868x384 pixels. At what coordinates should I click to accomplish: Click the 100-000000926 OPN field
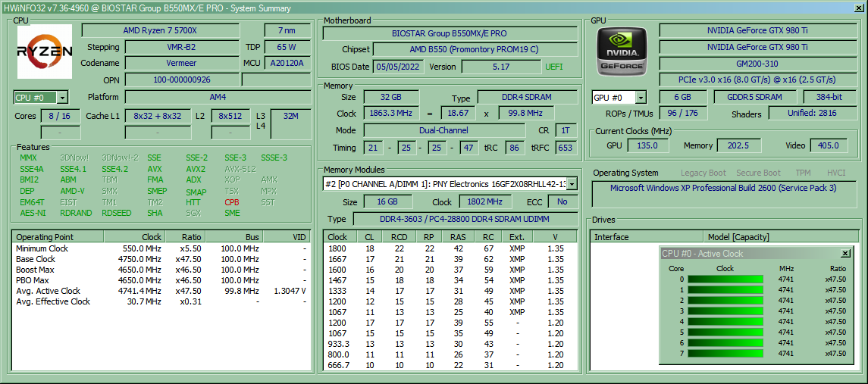pyautogui.click(x=181, y=80)
